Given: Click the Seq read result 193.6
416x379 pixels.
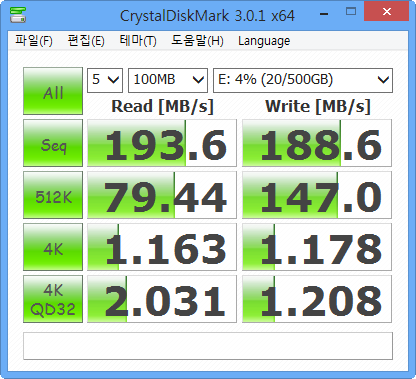Looking at the screenshot, I should [x=162, y=143].
